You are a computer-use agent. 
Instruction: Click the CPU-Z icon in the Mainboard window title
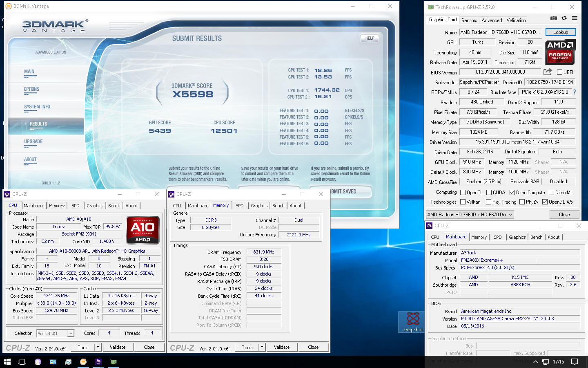coord(429,226)
